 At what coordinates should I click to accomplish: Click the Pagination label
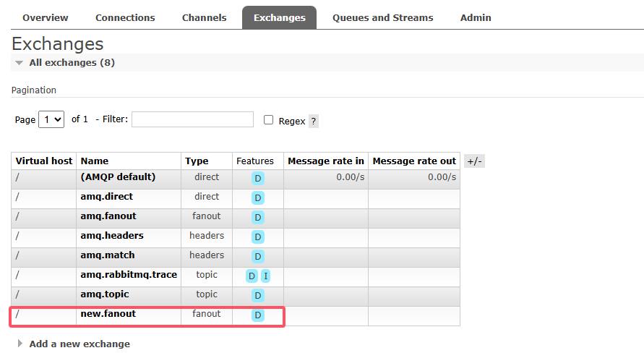[x=34, y=90]
